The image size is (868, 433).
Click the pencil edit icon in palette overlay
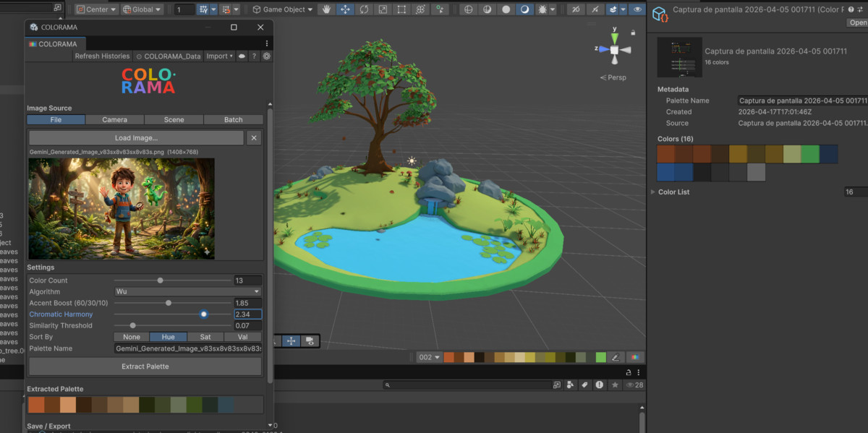(616, 357)
